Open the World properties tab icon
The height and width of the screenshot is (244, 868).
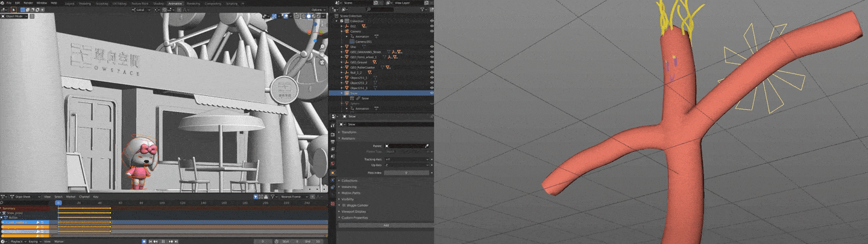point(333,164)
